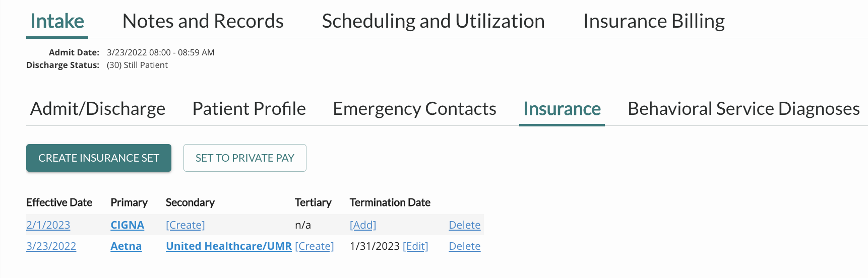The width and height of the screenshot is (868, 278).
Task: Select the Intake tab
Action: pos(57,21)
